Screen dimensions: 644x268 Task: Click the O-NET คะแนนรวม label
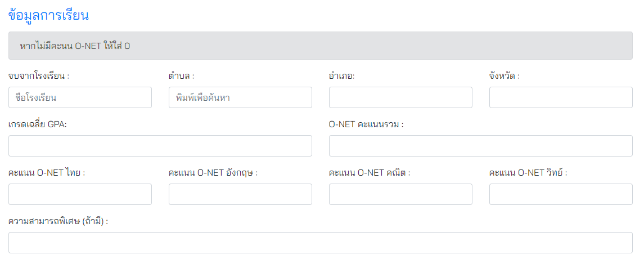(x=366, y=124)
